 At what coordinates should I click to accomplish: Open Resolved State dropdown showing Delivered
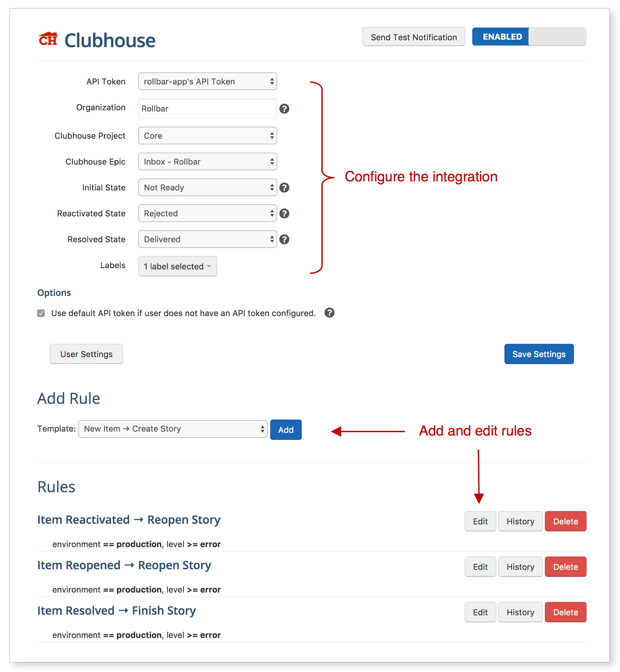207,239
